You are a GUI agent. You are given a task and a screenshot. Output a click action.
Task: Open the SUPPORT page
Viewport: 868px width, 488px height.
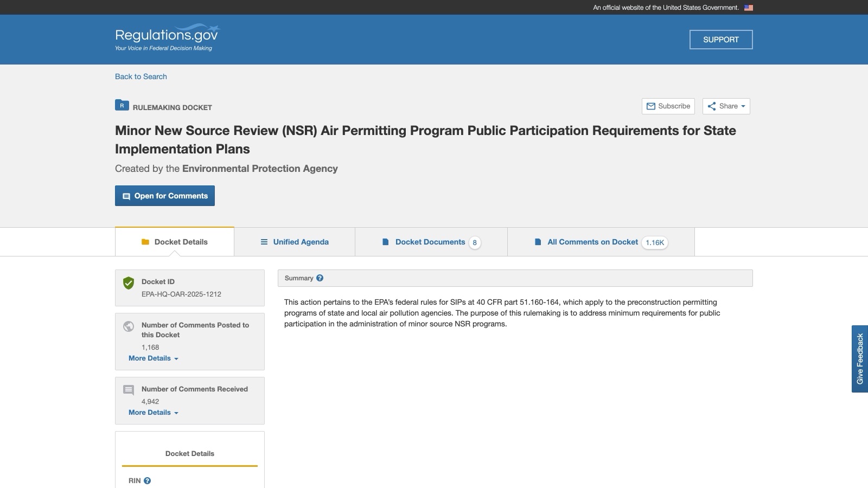pyautogui.click(x=721, y=40)
